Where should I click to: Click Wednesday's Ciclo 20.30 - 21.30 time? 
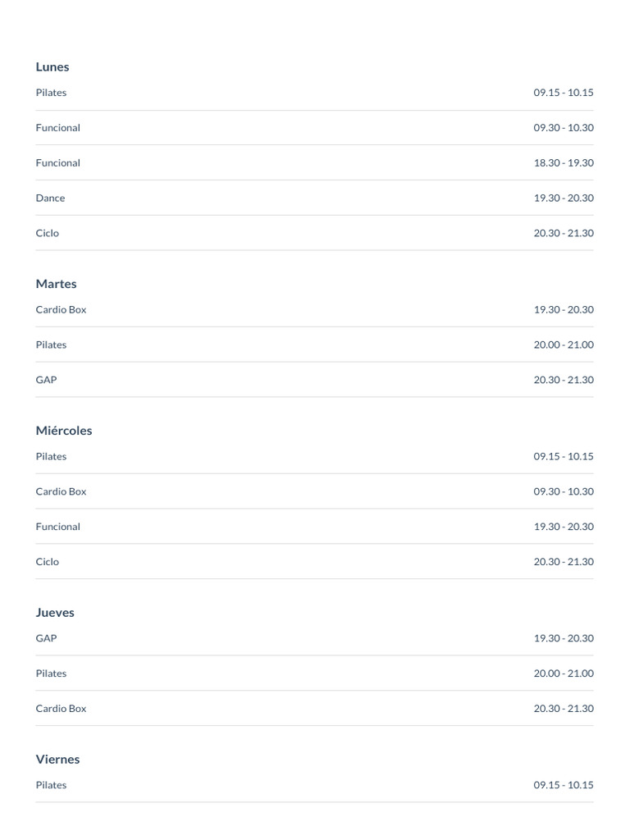[563, 563]
